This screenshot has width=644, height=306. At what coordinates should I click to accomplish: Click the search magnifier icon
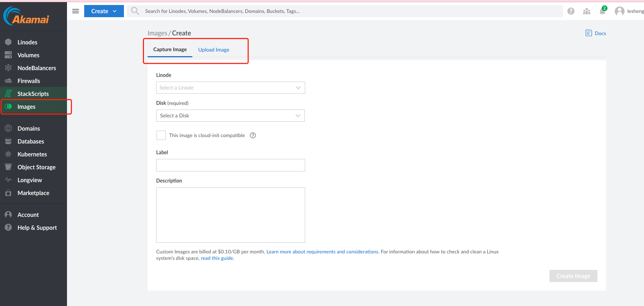click(x=135, y=11)
